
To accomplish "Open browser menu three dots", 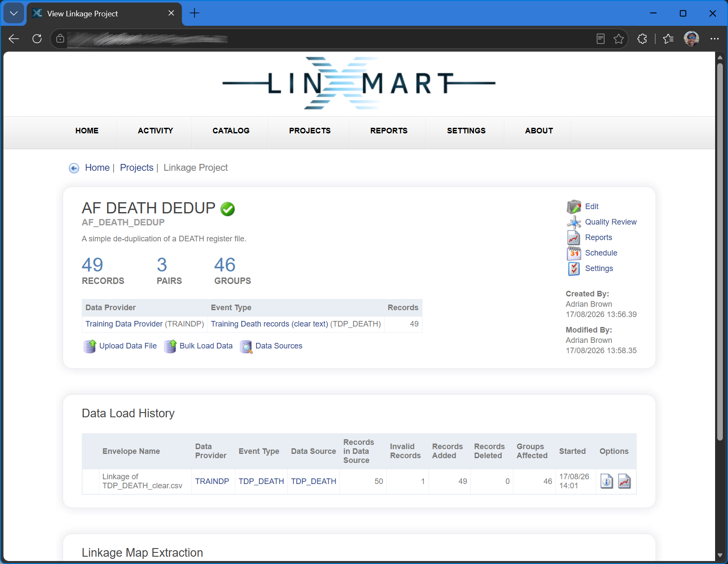I will point(715,39).
